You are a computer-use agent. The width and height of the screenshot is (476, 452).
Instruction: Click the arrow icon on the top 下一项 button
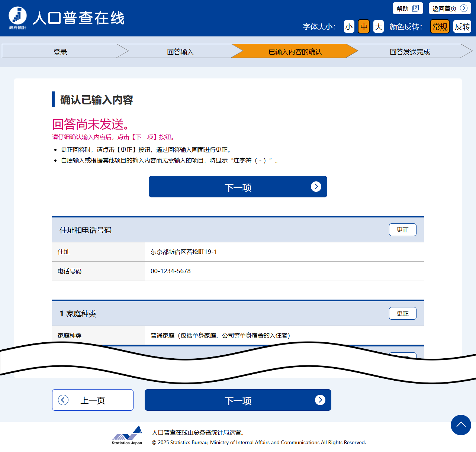(x=316, y=187)
